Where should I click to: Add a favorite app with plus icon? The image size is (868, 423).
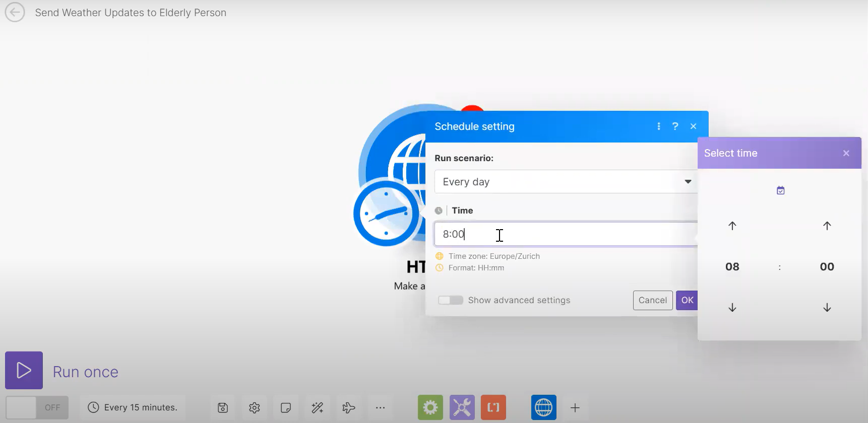pos(575,407)
